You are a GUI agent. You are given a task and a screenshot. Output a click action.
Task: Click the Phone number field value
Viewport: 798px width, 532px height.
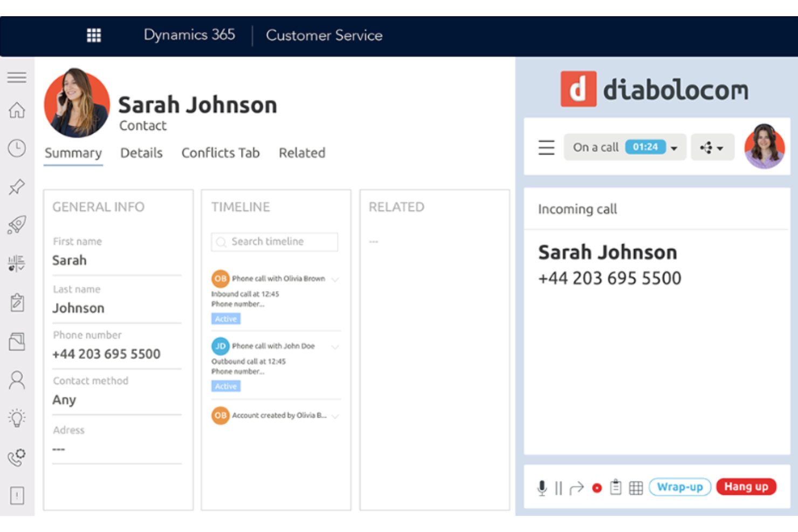tap(106, 354)
